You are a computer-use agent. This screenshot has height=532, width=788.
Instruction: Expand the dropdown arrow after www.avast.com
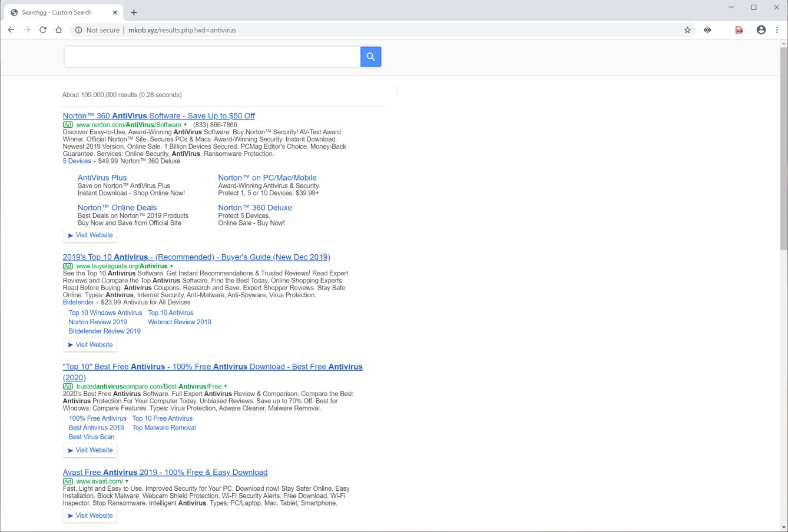(127, 481)
